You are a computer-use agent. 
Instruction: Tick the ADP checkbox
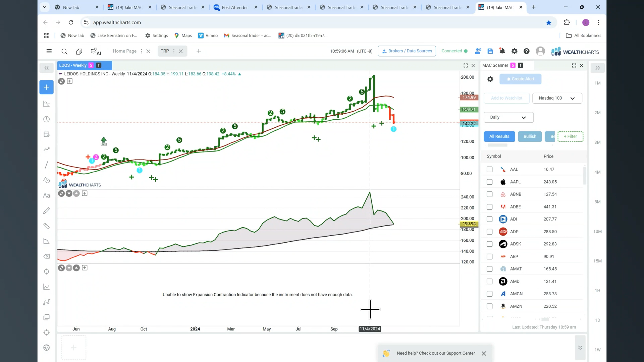point(490,232)
